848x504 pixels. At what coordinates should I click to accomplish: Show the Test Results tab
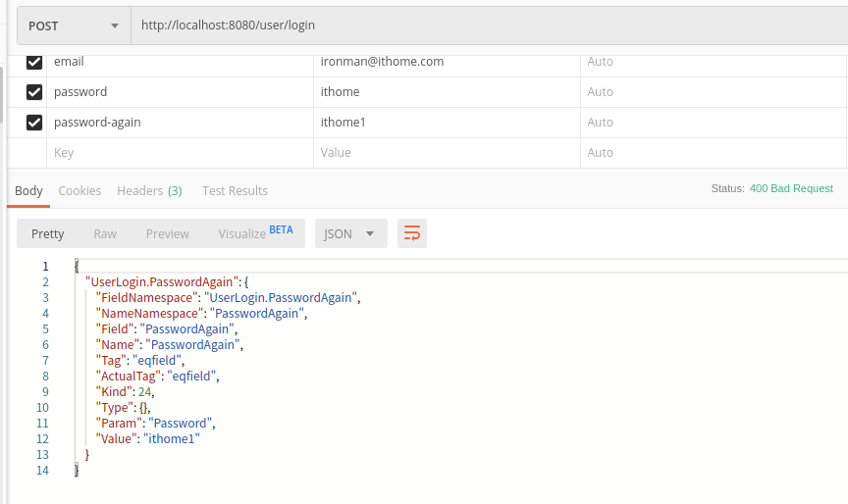(x=235, y=190)
